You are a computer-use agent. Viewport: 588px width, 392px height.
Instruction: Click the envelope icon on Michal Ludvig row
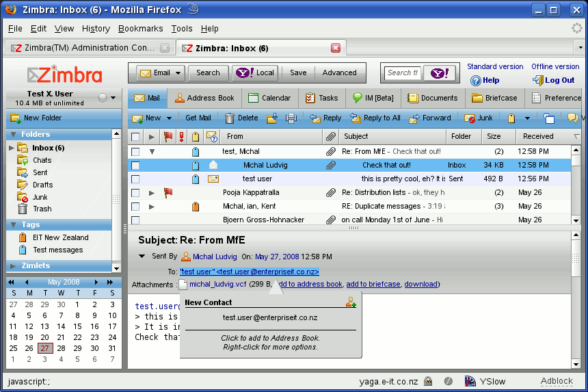(x=213, y=165)
